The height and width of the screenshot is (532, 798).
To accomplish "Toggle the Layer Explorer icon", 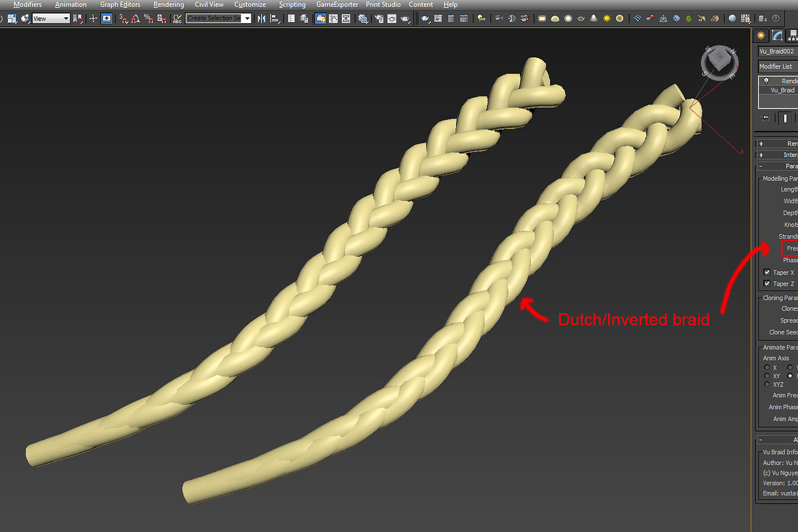I will pyautogui.click(x=303, y=19).
